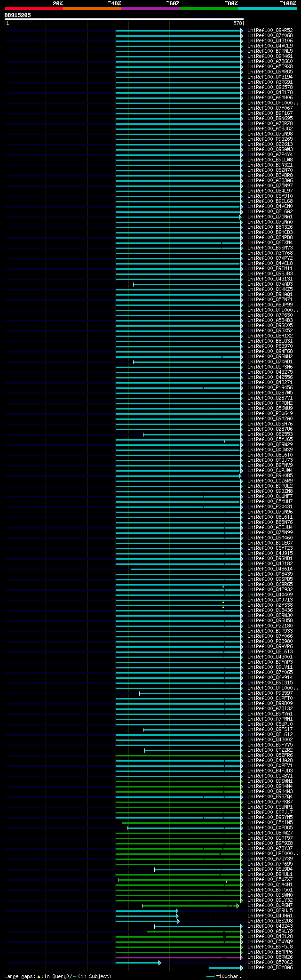Select the UniRef100_P93265 label
The width and height of the screenshot is (301, 980).
pos(270,139)
